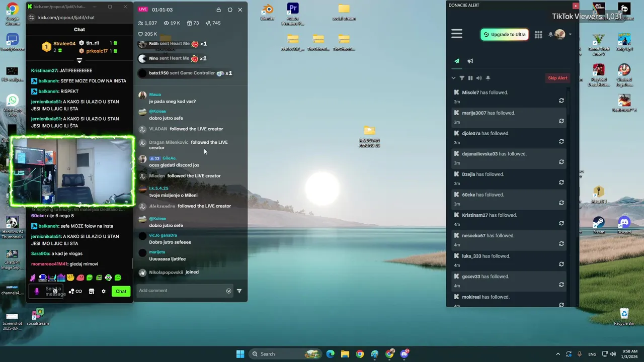Replay the nesoeko67 follow alert

click(x=561, y=244)
